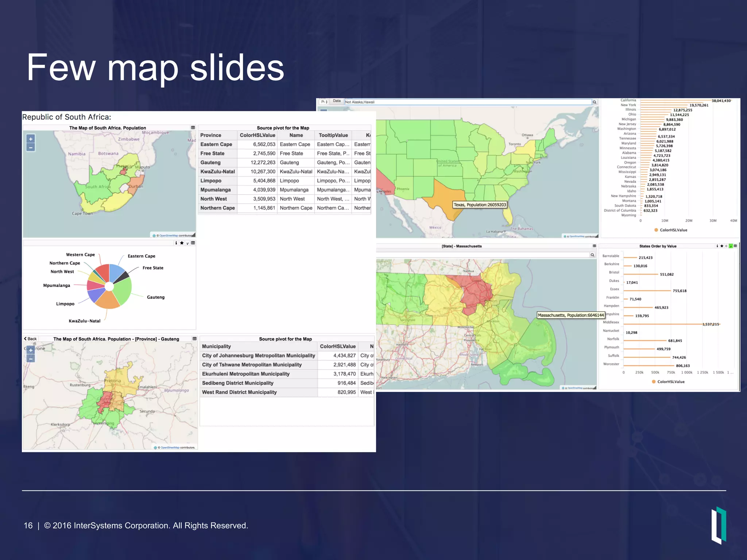Screen dimensions: 747x560
Task: Click the star icon above the pie chart
Action: pyautogui.click(x=182, y=243)
